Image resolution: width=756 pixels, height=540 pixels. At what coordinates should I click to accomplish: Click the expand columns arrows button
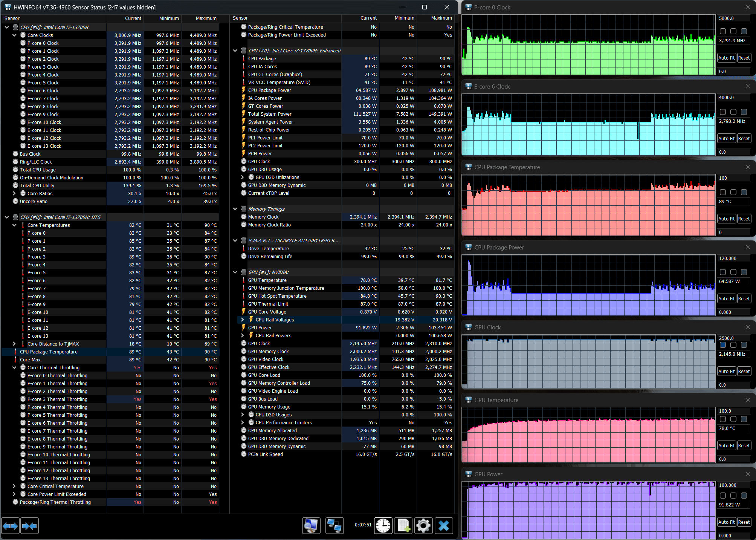10,526
